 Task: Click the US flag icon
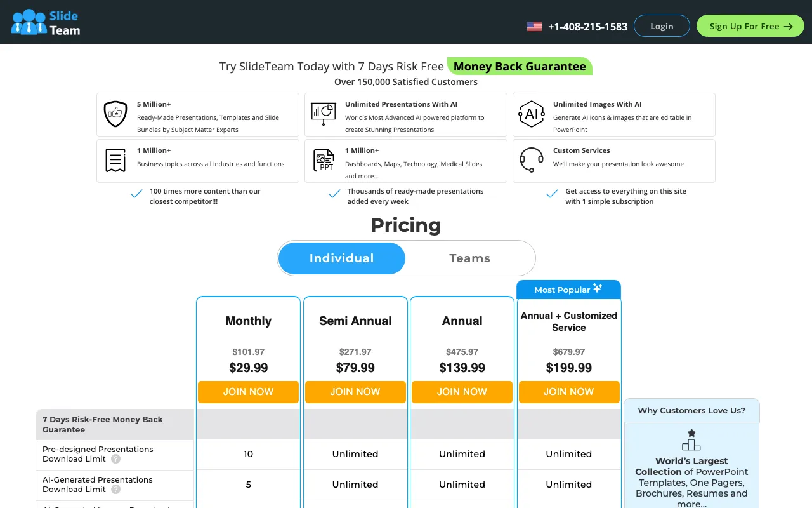point(534,27)
